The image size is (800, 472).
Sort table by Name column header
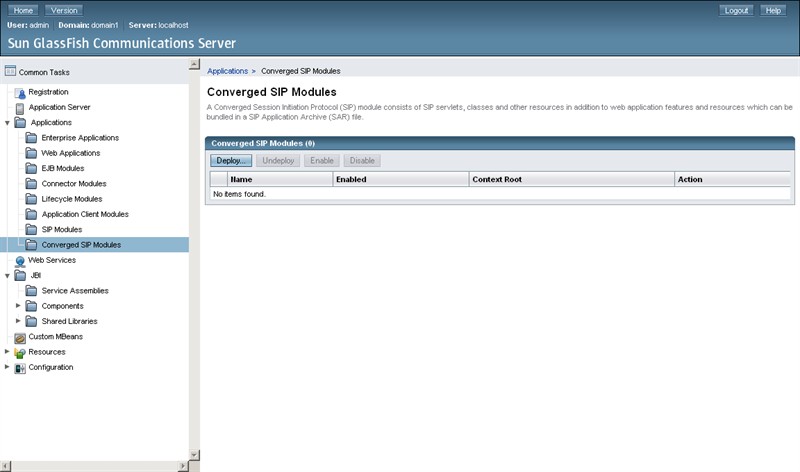tap(241, 179)
